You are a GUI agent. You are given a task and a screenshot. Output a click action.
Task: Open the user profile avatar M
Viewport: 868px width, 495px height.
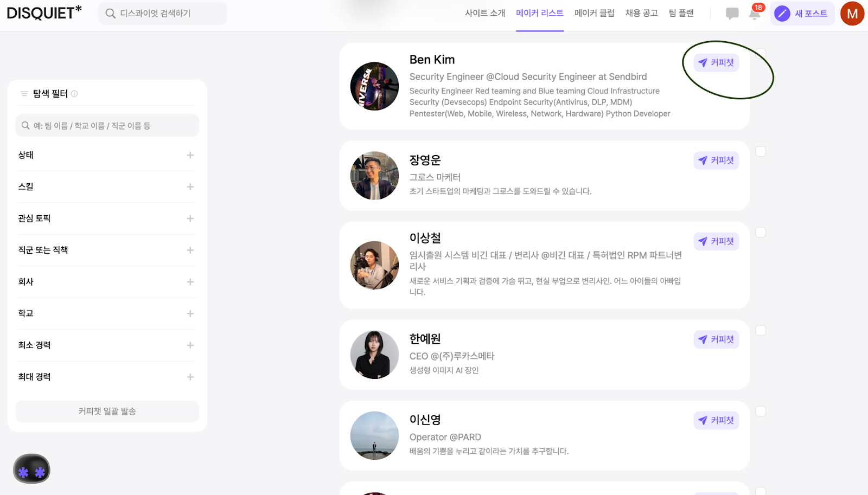point(852,14)
